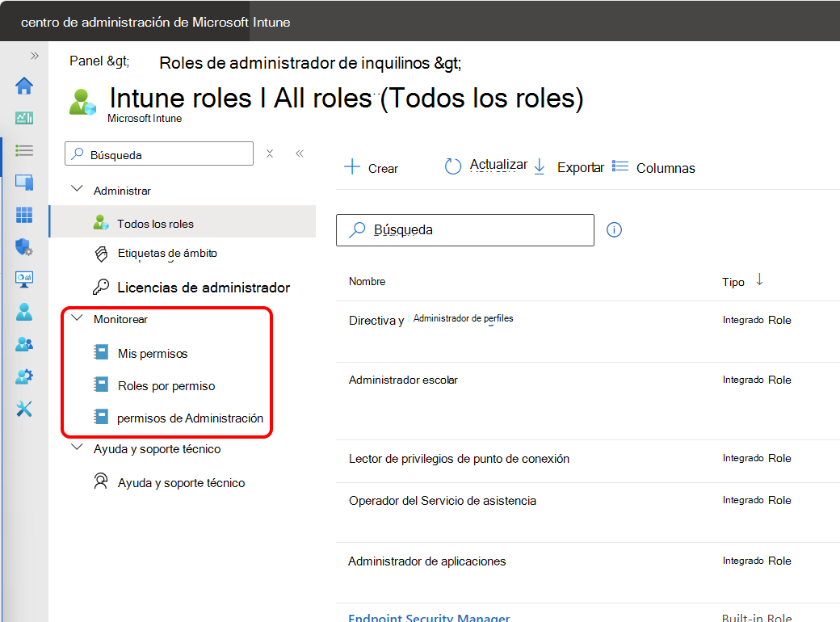Open Etiquetas de ámbito

pyautogui.click(x=167, y=254)
